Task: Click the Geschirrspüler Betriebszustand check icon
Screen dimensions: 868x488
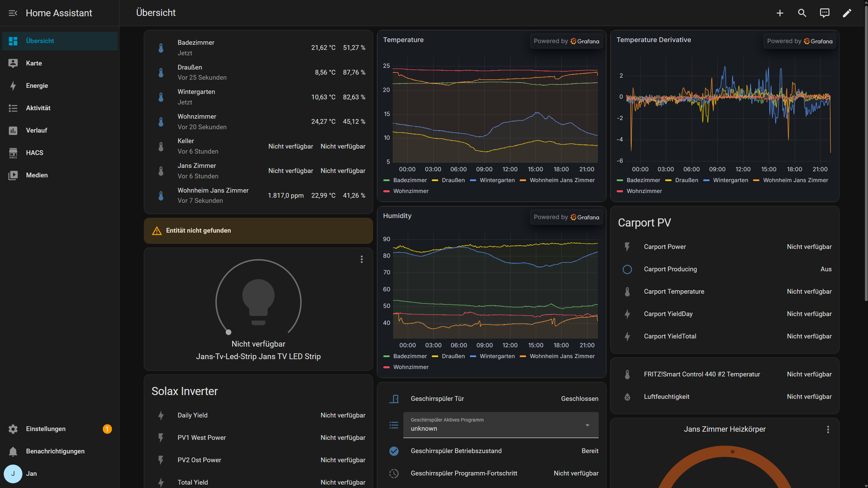Action: point(394,451)
